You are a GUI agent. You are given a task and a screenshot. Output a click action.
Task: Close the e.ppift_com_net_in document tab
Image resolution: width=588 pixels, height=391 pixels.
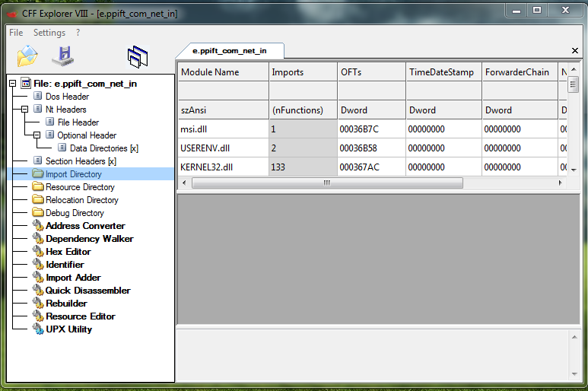pos(575,51)
